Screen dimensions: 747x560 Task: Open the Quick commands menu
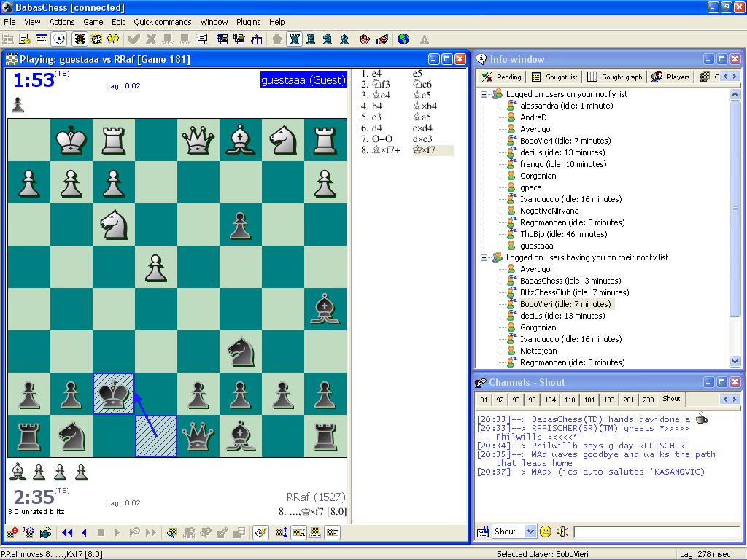point(162,22)
